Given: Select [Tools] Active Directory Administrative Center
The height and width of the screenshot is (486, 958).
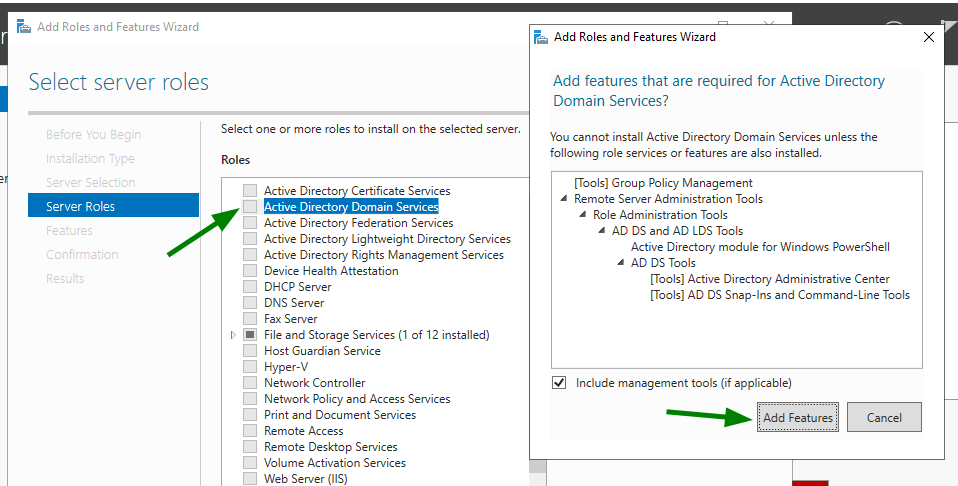Looking at the screenshot, I should coord(770,279).
